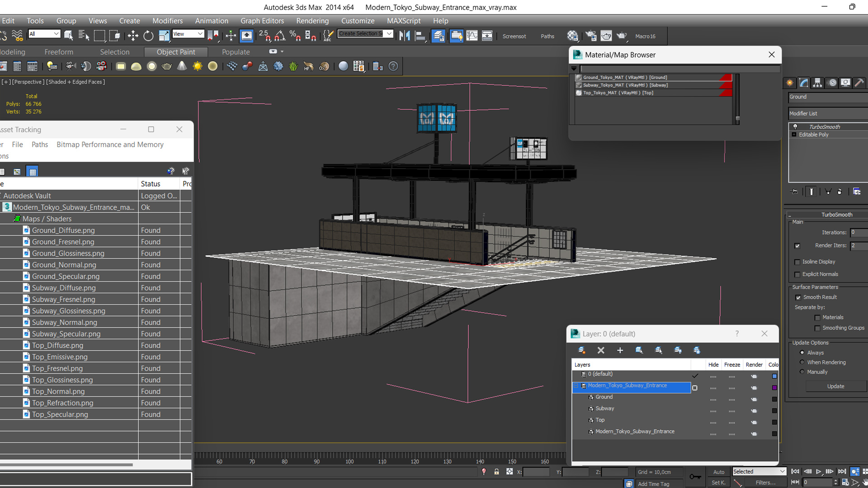Create a sunlight system from ribbon

click(198, 66)
